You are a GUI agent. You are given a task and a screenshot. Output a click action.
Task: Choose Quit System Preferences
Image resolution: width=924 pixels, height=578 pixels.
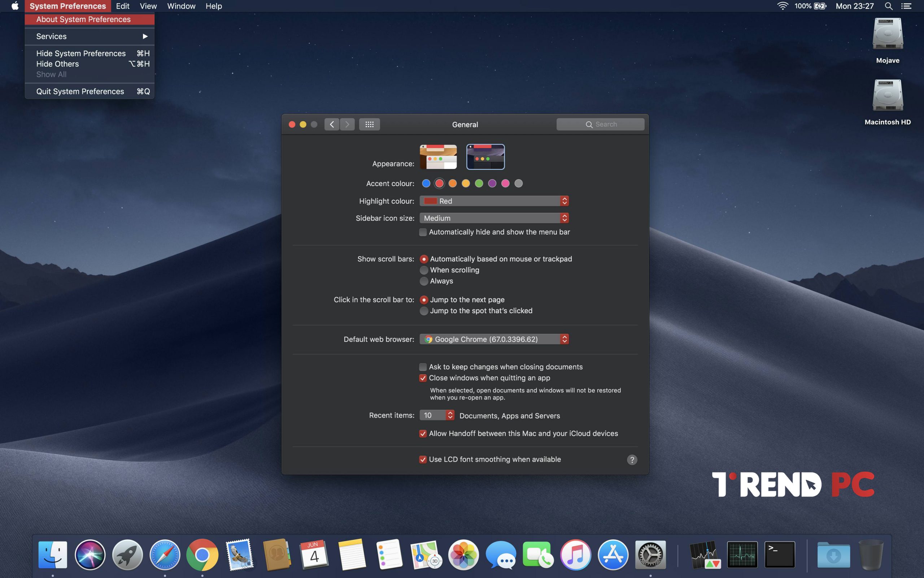pos(90,91)
